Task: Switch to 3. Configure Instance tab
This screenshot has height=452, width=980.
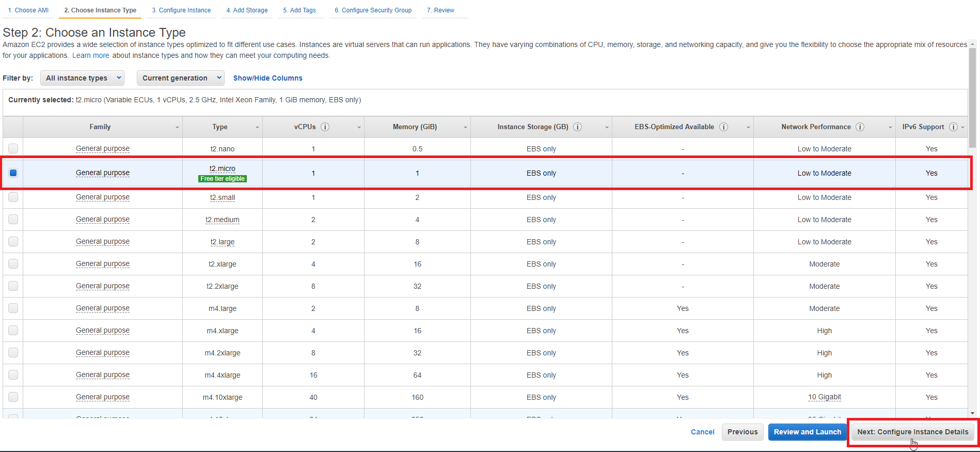Action: [x=181, y=10]
